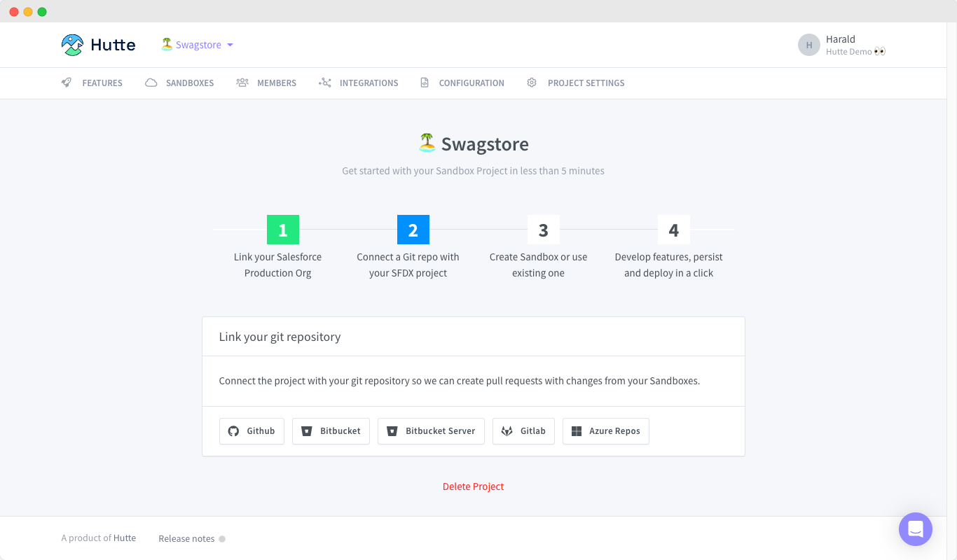This screenshot has height=560, width=957.
Task: Click the Hutte mountain logo icon
Action: pos(72,45)
